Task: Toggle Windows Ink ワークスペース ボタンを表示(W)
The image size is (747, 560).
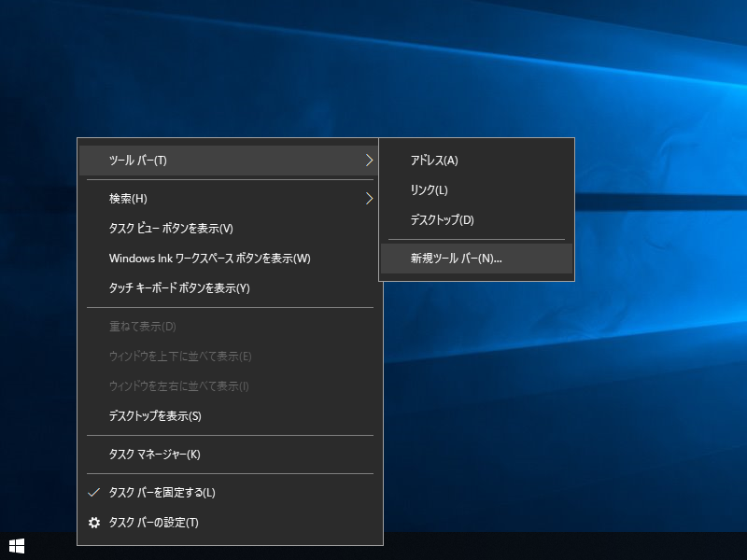Action: point(229,259)
